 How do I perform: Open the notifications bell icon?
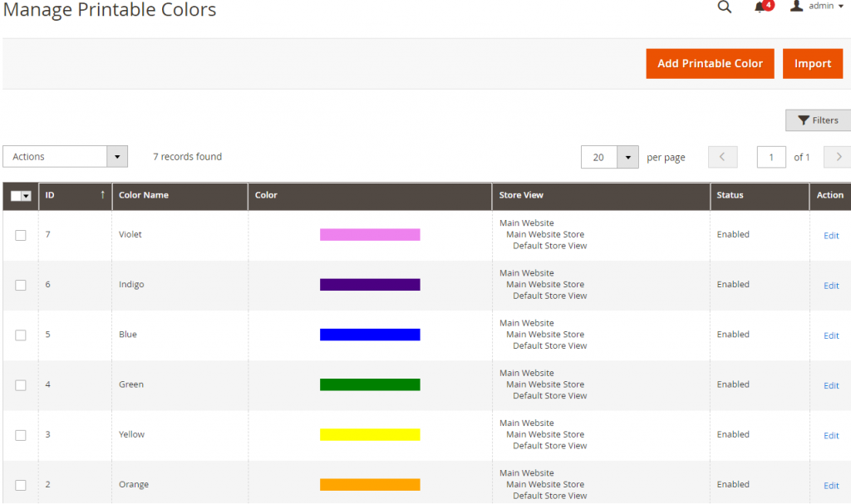click(759, 7)
